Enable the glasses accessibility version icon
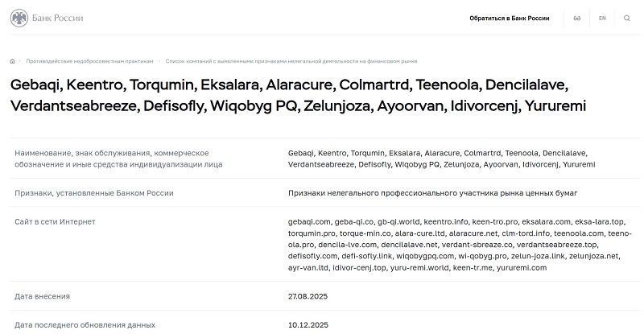The image size is (644, 334). [x=576, y=18]
